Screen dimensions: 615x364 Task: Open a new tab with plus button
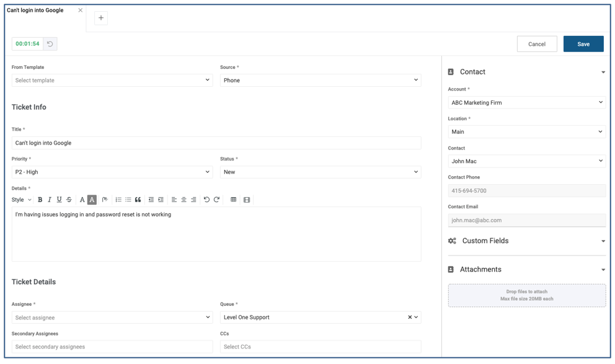point(101,18)
